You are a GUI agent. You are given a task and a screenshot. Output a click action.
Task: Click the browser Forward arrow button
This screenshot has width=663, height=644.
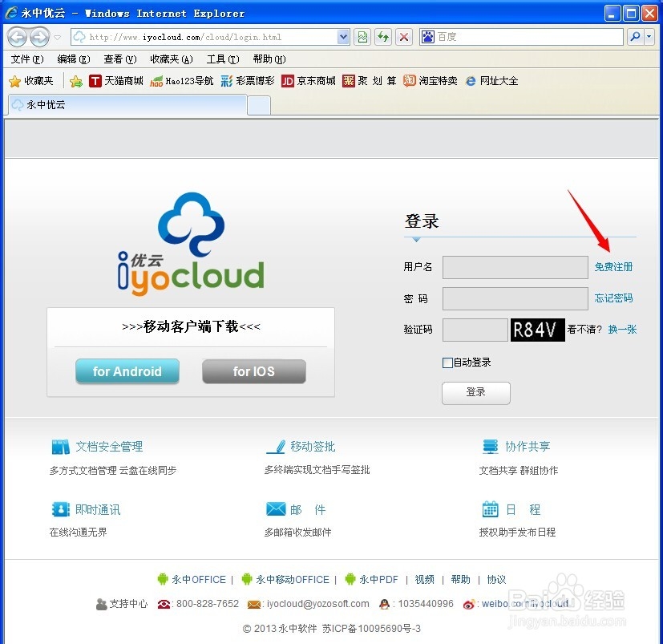(x=40, y=37)
